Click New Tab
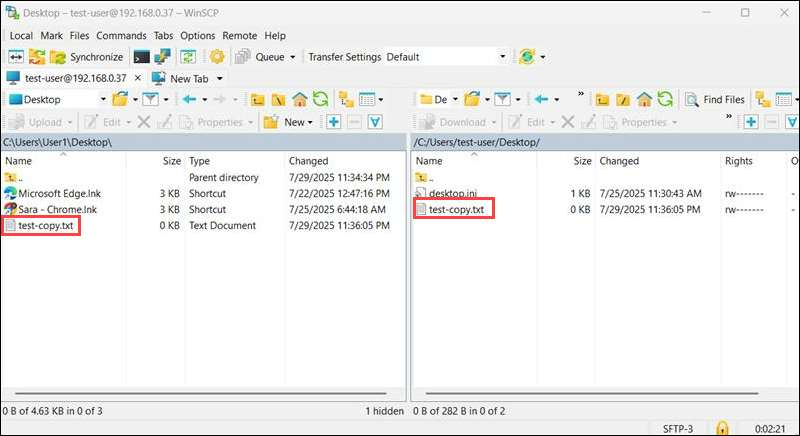 coord(181,79)
